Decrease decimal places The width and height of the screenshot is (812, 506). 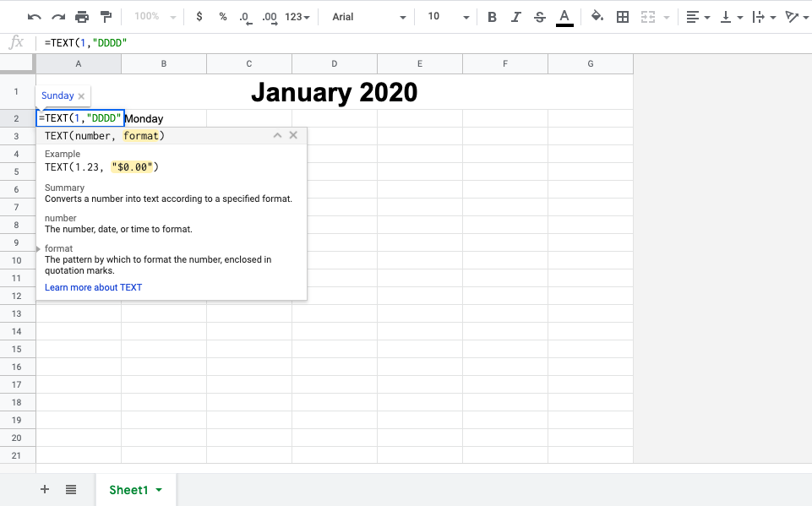245,16
